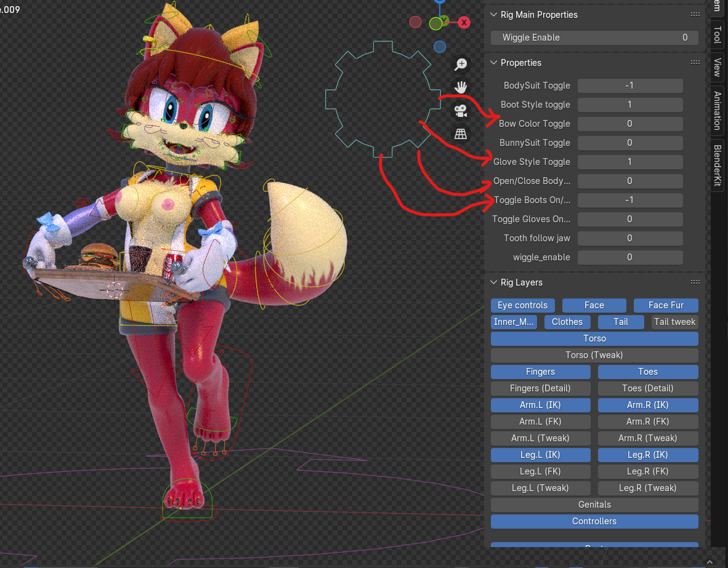Enable Arm.L (Tweak) rig layer
728x568 pixels.
pyautogui.click(x=540, y=438)
